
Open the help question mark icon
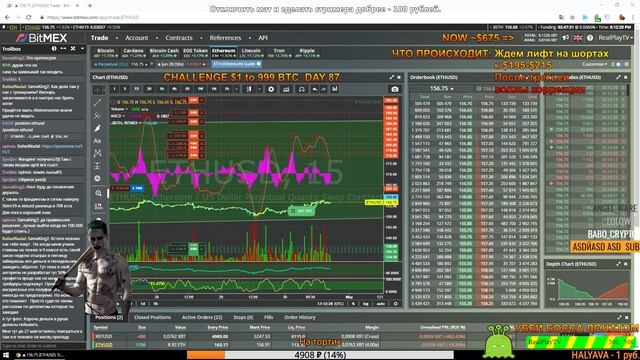[x=590, y=38]
